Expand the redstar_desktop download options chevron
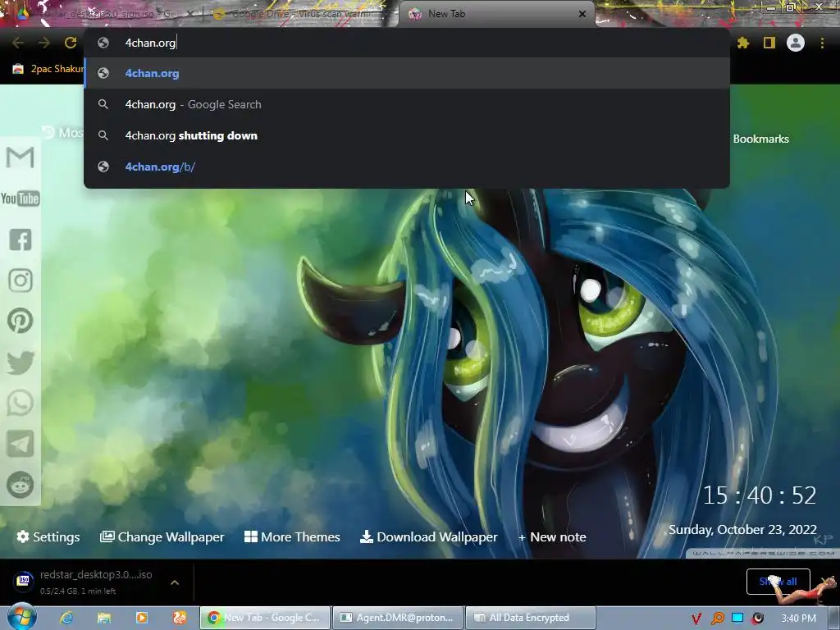The height and width of the screenshot is (630, 840). pos(175,582)
